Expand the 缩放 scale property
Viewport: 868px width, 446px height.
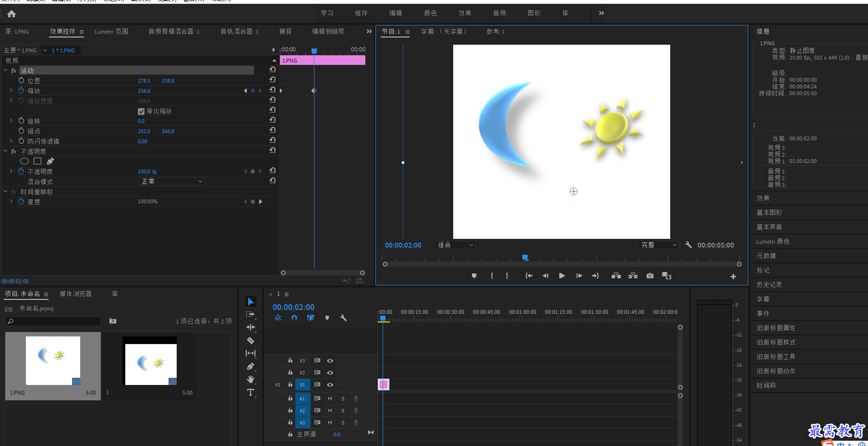click(x=12, y=90)
